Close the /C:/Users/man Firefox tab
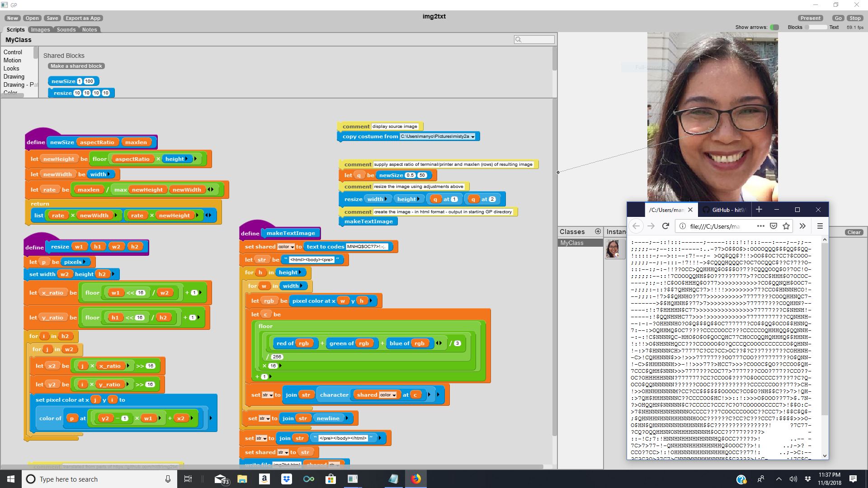Viewport: 868px width, 488px height. tap(690, 210)
